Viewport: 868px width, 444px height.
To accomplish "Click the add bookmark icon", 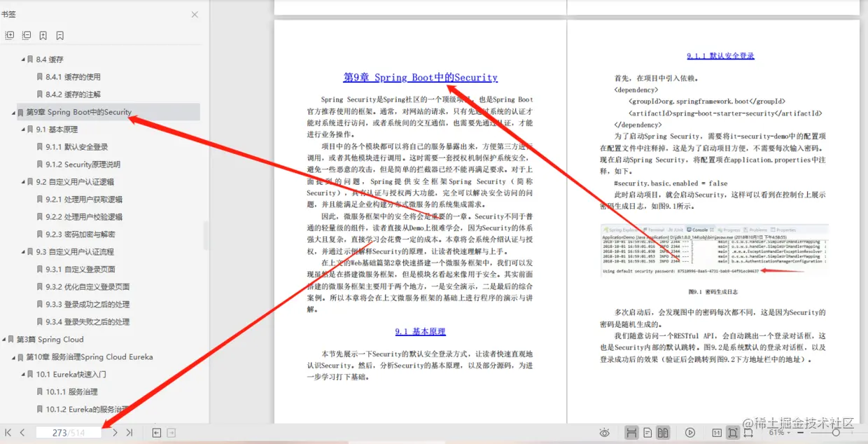I will (x=43, y=35).
